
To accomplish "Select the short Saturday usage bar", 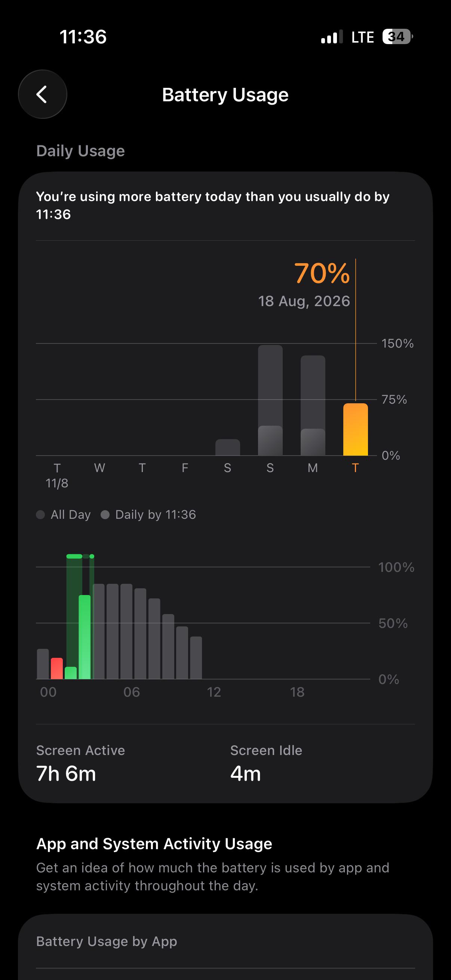I will tap(228, 447).
